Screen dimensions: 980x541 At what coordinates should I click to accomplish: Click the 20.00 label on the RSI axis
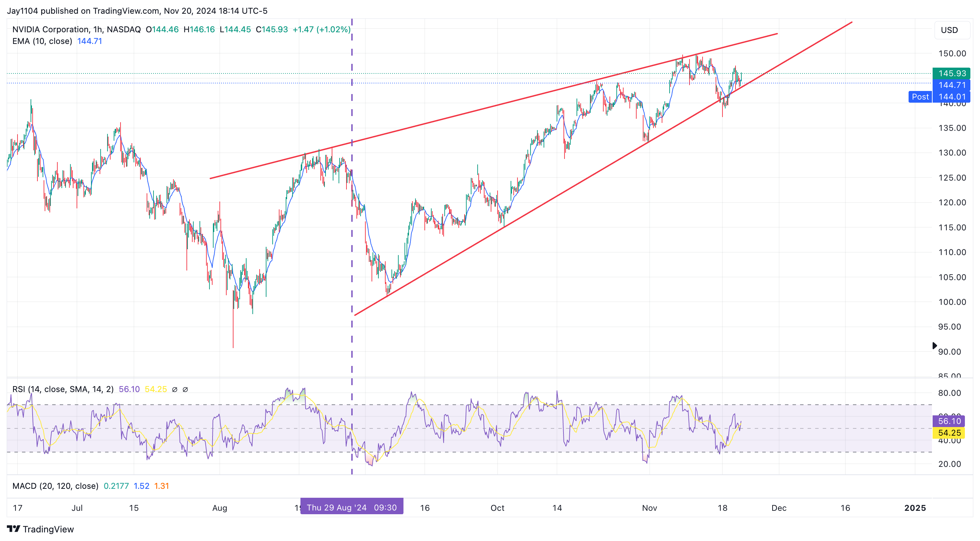click(x=949, y=464)
